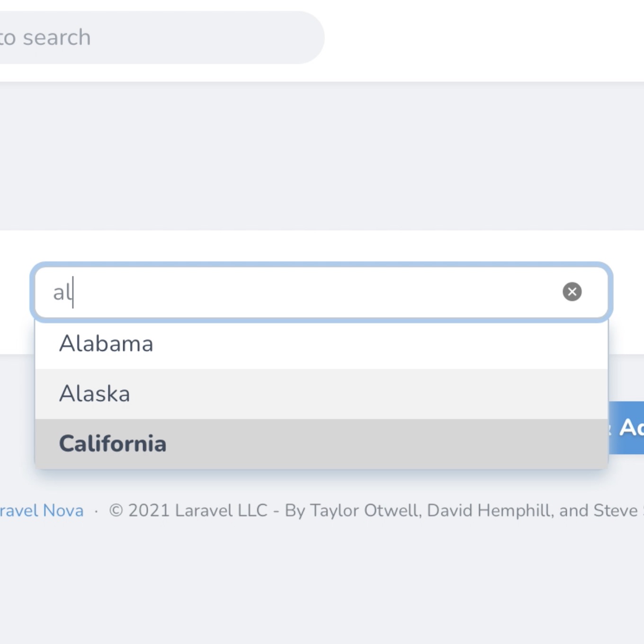Screen dimensions: 644x644
Task: Place the cursor in the autocomplete text field
Action: [284, 292]
